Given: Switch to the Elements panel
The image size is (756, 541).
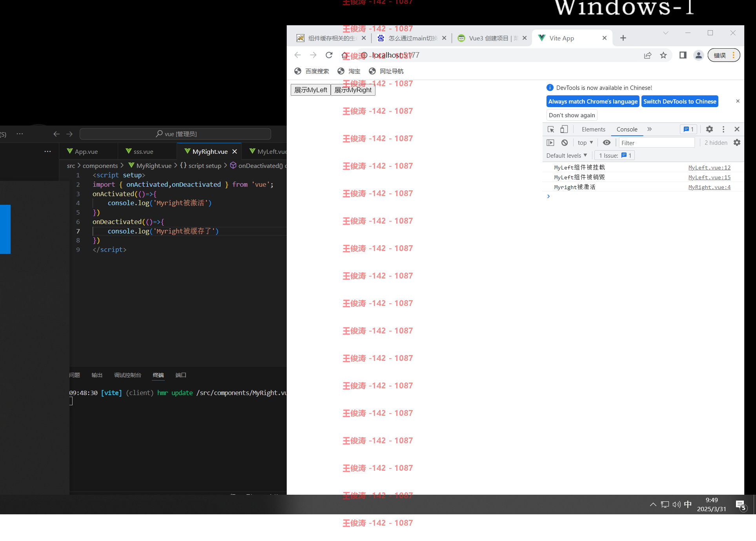Looking at the screenshot, I should (593, 129).
